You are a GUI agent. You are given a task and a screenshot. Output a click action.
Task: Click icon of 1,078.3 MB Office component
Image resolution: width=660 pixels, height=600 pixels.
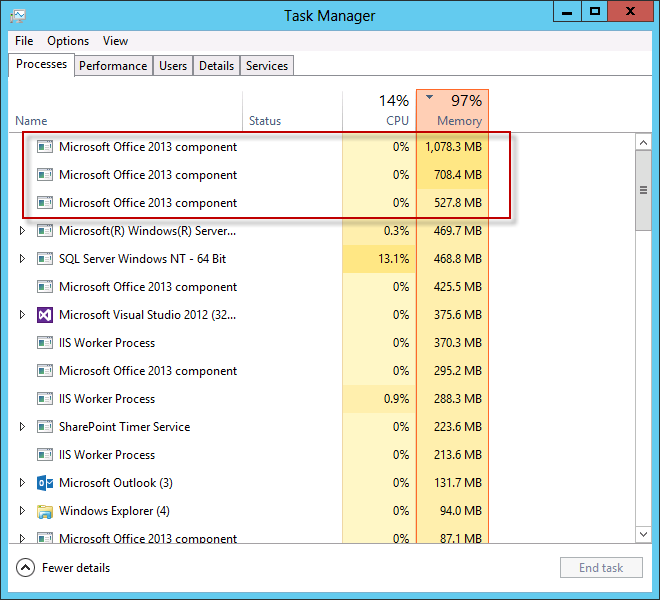pos(44,147)
